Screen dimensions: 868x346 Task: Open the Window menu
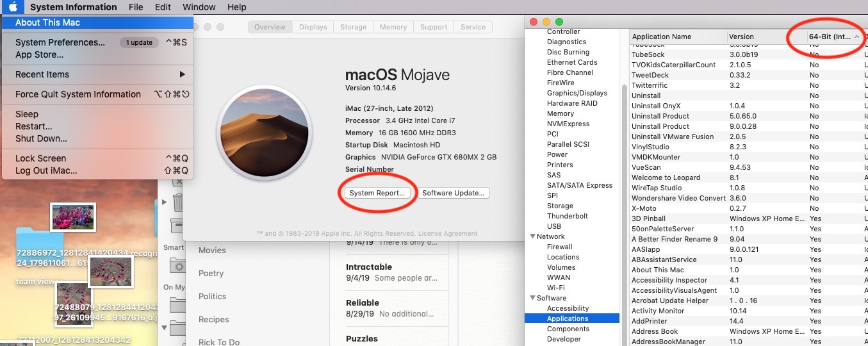pyautogui.click(x=199, y=7)
